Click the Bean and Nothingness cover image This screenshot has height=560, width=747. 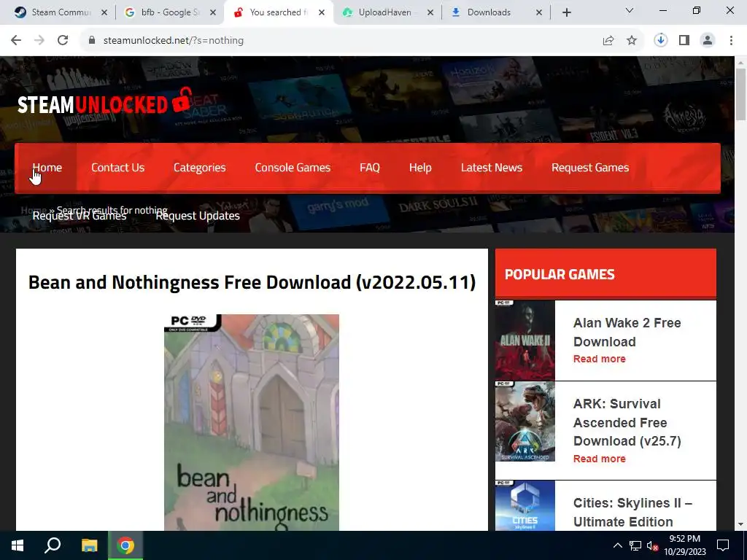point(252,422)
